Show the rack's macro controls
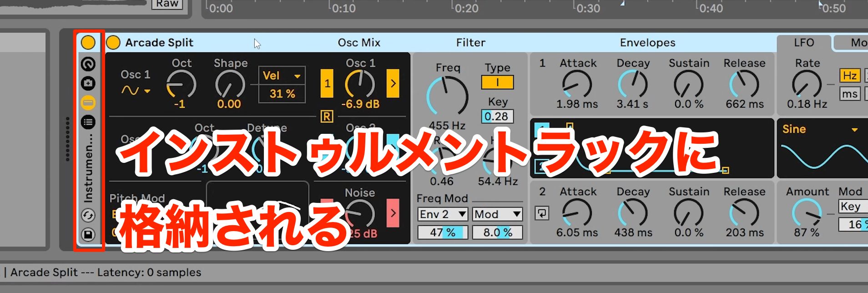 pyautogui.click(x=88, y=64)
